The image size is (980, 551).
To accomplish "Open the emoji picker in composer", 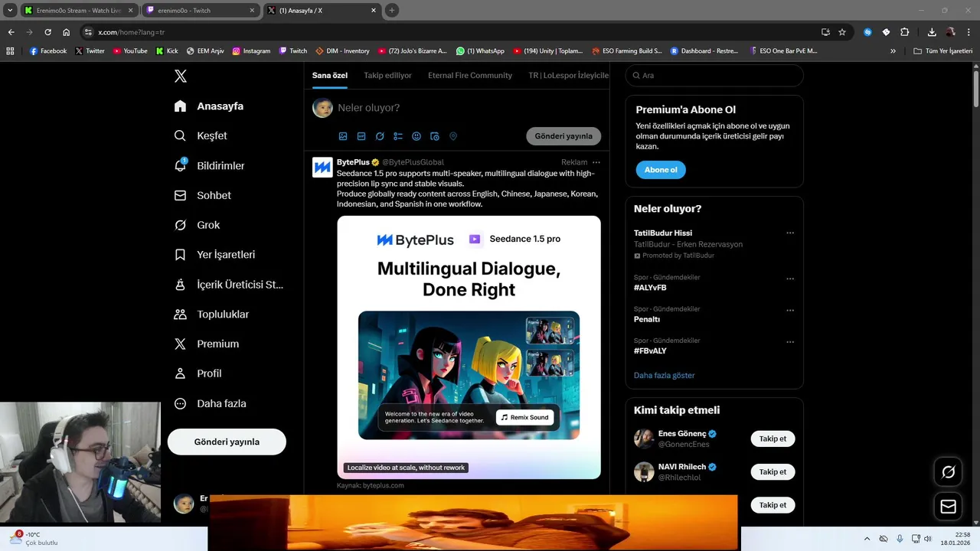I will point(416,136).
